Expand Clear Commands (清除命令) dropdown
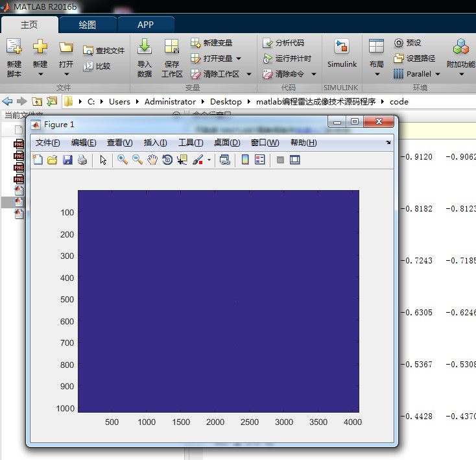 (x=314, y=74)
